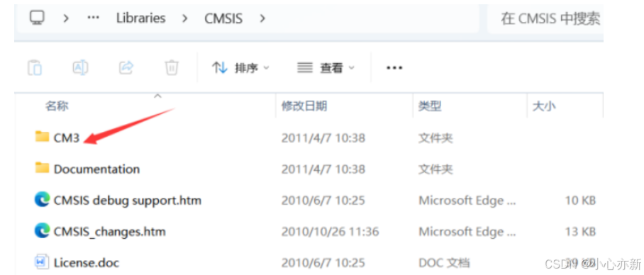This screenshot has width=644, height=275.
Task: Click the Documentation folder icon
Action: coord(42,167)
